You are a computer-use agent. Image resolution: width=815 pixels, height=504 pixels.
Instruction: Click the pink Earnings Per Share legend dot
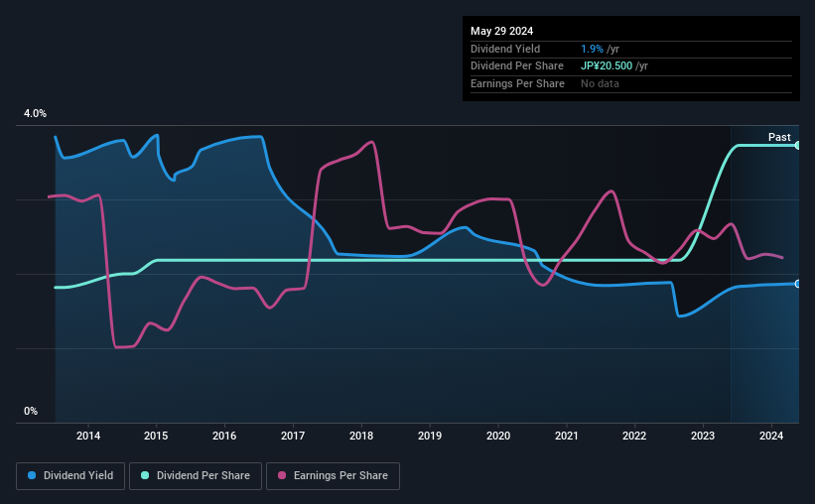pos(282,475)
